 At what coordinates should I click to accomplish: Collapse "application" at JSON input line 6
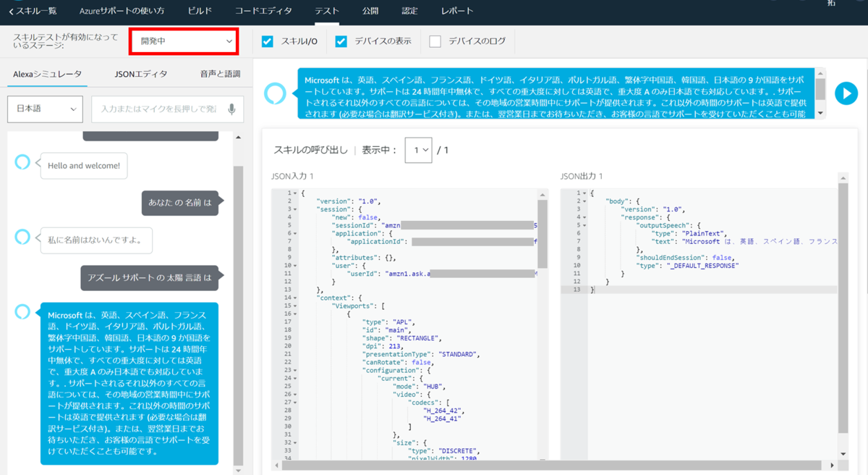point(295,234)
